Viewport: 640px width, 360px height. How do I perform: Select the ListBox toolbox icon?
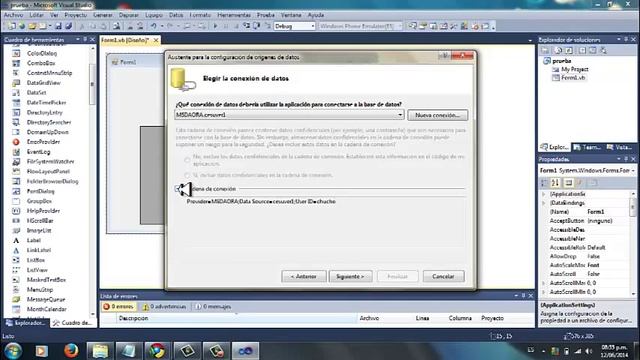pos(16,260)
